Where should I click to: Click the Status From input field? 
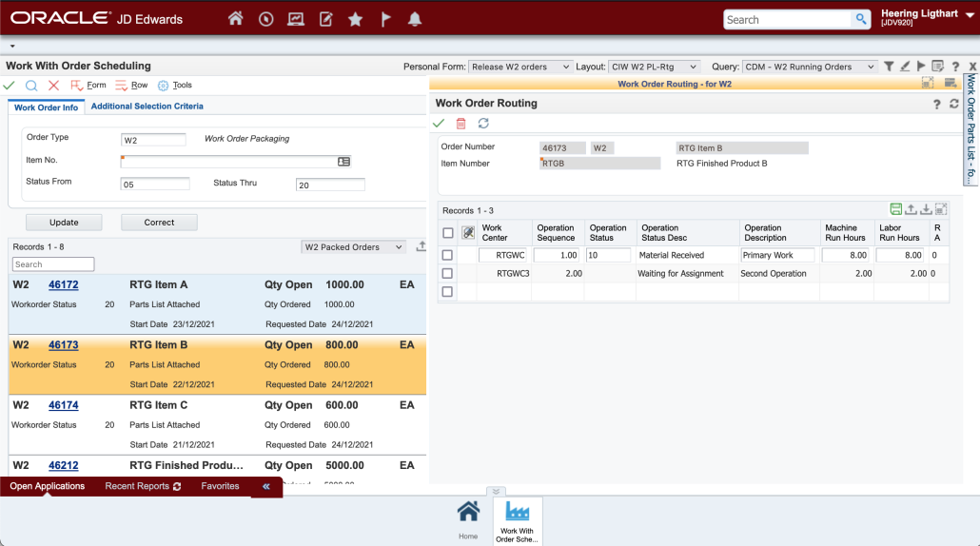click(x=155, y=185)
